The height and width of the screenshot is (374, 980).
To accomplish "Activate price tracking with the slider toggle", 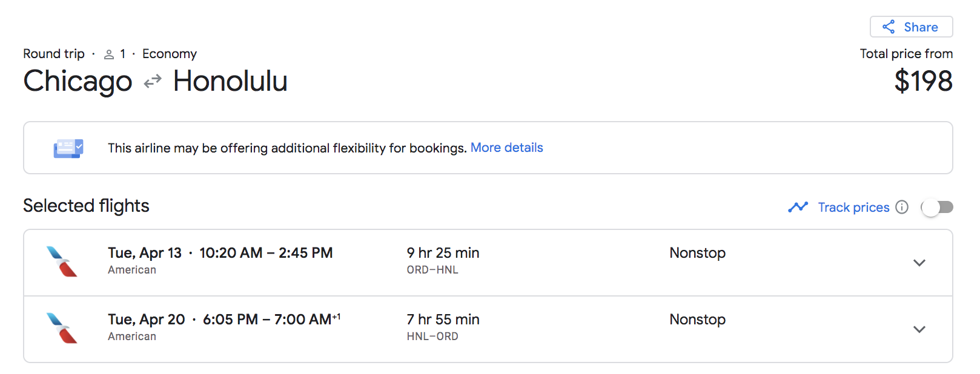I will [937, 208].
